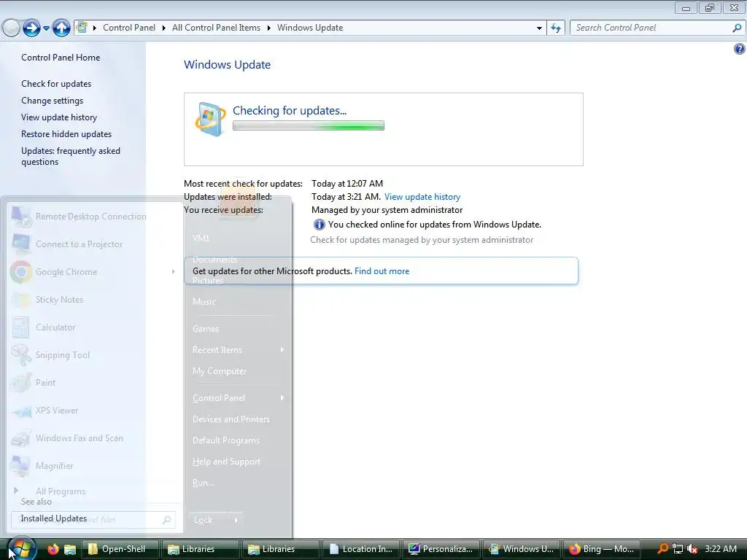Open Devices and Printers in Start menu
Image resolution: width=747 pixels, height=560 pixels.
[x=231, y=419]
